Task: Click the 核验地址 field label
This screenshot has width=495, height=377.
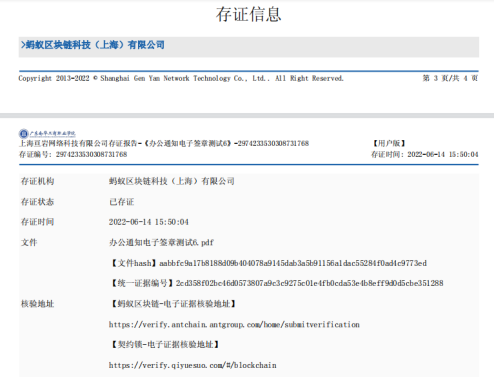Action: click(x=37, y=304)
